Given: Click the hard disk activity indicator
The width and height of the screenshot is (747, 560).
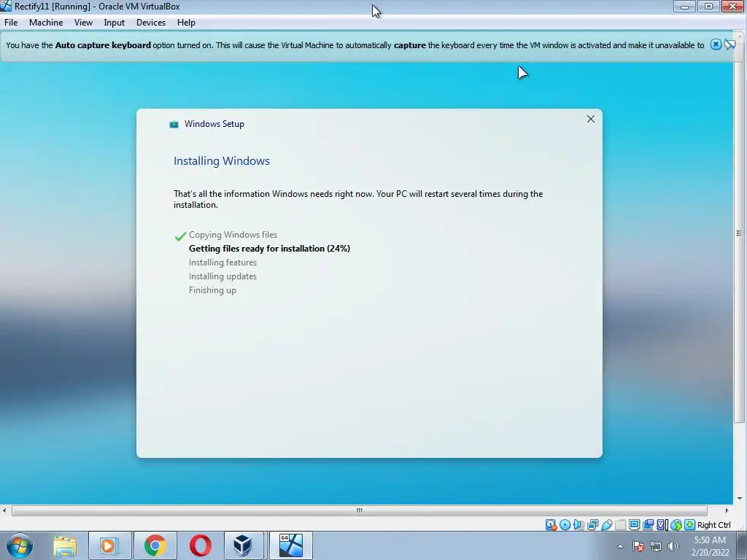Looking at the screenshot, I should (551, 525).
